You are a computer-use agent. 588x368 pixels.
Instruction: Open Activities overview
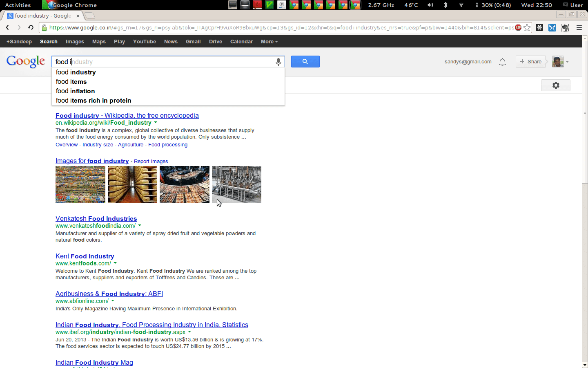coord(18,5)
